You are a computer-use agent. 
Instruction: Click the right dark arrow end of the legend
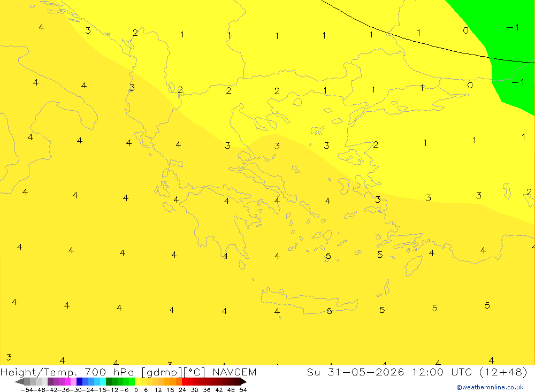[243, 382]
